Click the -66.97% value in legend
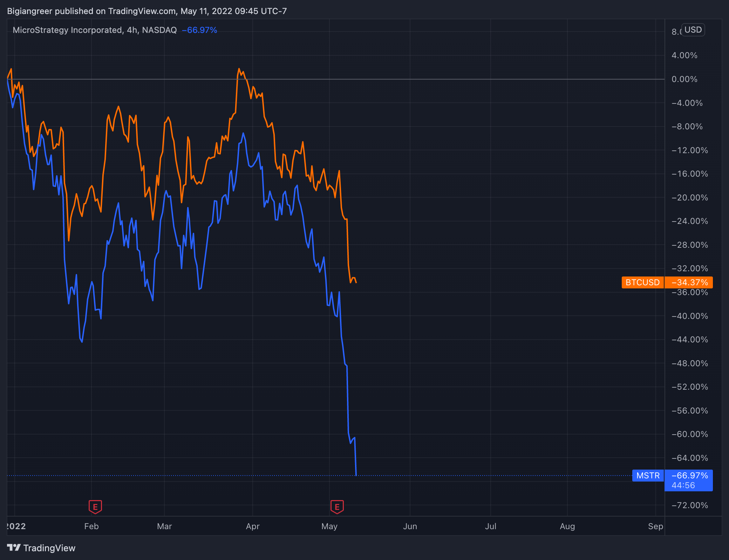The width and height of the screenshot is (729, 560). click(199, 30)
